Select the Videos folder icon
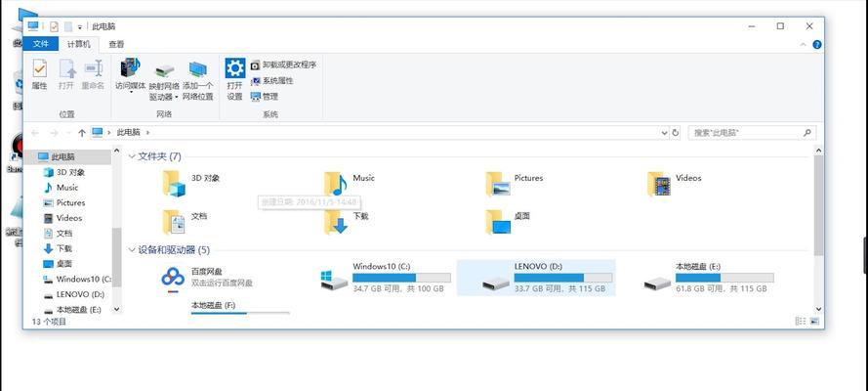Viewport: 868px width, 391px height. 659,184
